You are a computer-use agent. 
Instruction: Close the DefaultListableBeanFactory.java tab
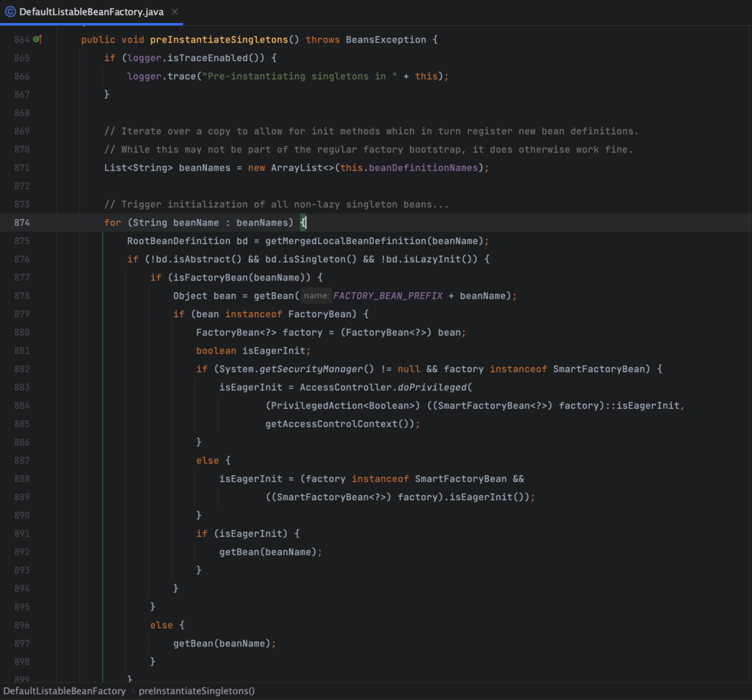[175, 12]
